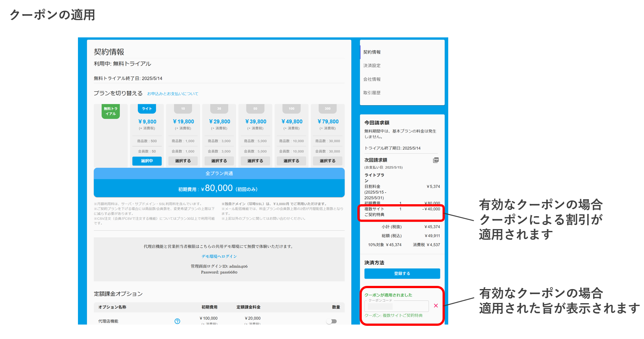Click the ライト plan badge
The width and height of the screenshot is (644, 339).
pos(147,109)
